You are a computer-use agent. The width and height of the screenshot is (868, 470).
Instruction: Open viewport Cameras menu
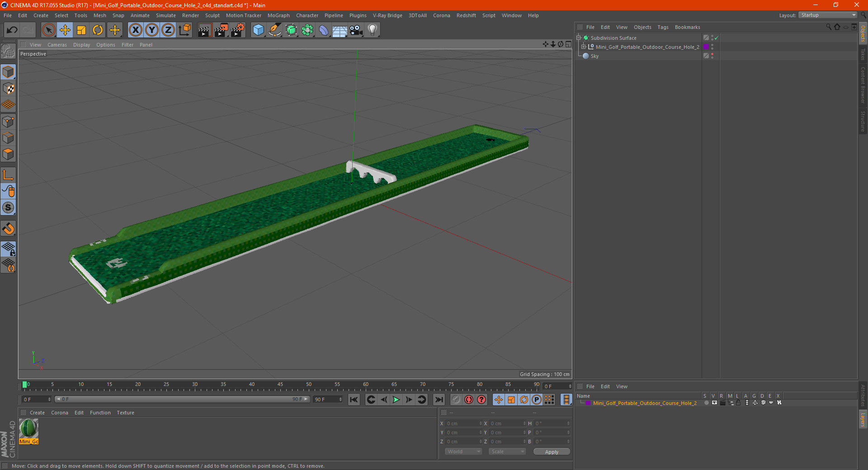point(57,45)
